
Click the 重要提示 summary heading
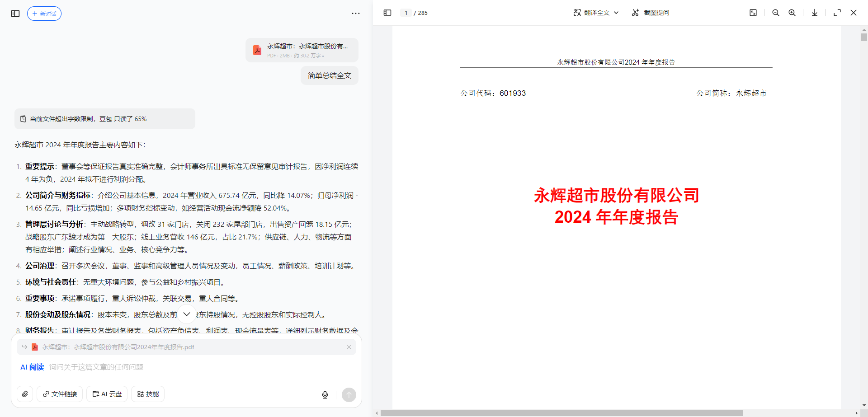40,166
